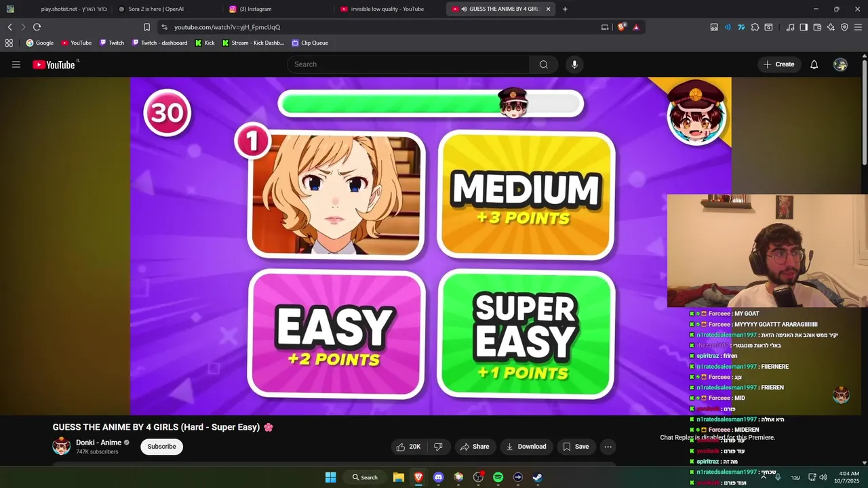Open the Twitch bookmark

point(112,43)
